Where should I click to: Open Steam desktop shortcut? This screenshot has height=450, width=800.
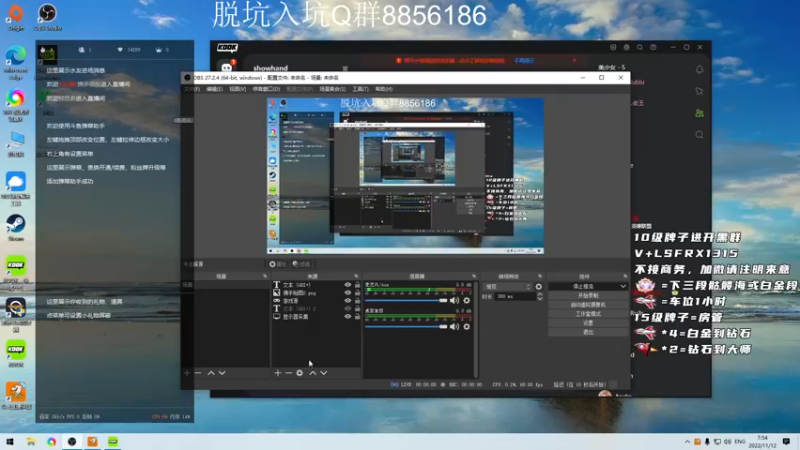coord(16,228)
